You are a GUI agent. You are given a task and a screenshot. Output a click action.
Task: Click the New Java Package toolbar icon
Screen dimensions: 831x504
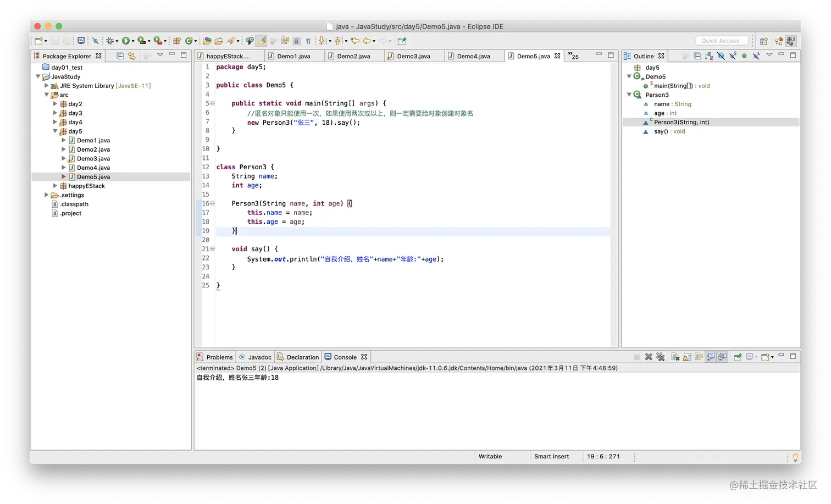(176, 41)
